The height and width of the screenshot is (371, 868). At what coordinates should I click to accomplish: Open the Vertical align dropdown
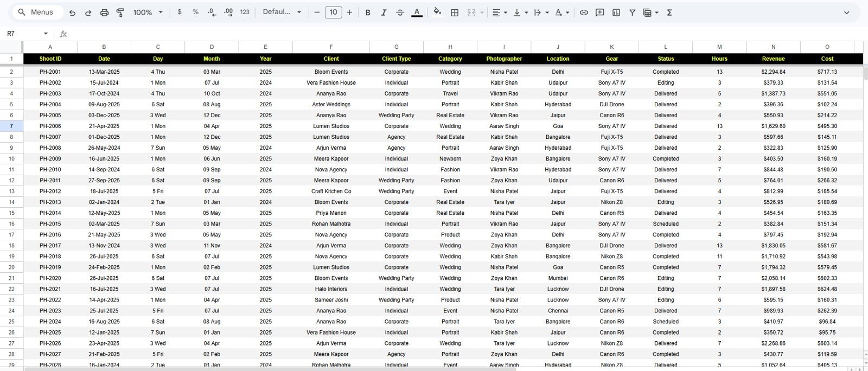pos(520,12)
